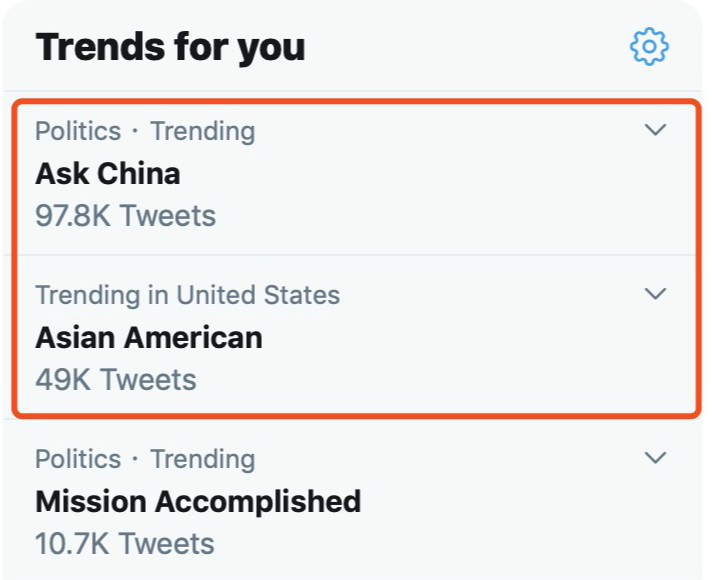Select the Mission Accomplished trend title
The image size is (712, 580).
(x=198, y=501)
